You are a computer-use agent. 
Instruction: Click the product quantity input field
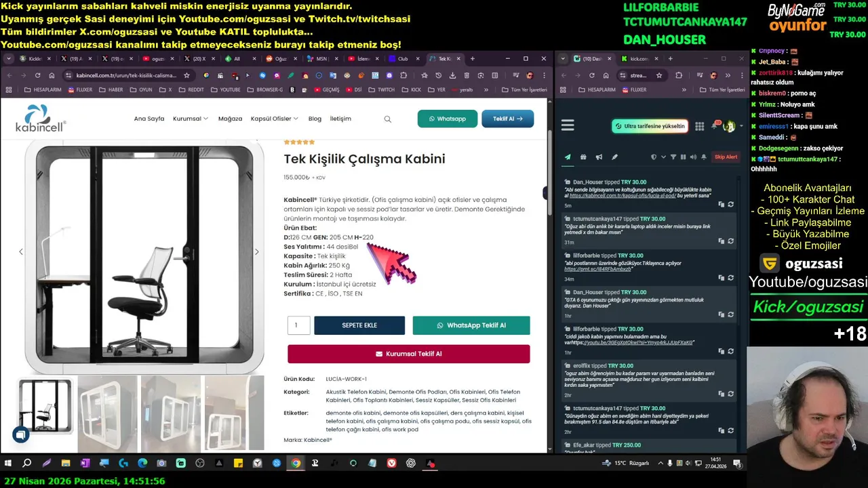tap(298, 325)
